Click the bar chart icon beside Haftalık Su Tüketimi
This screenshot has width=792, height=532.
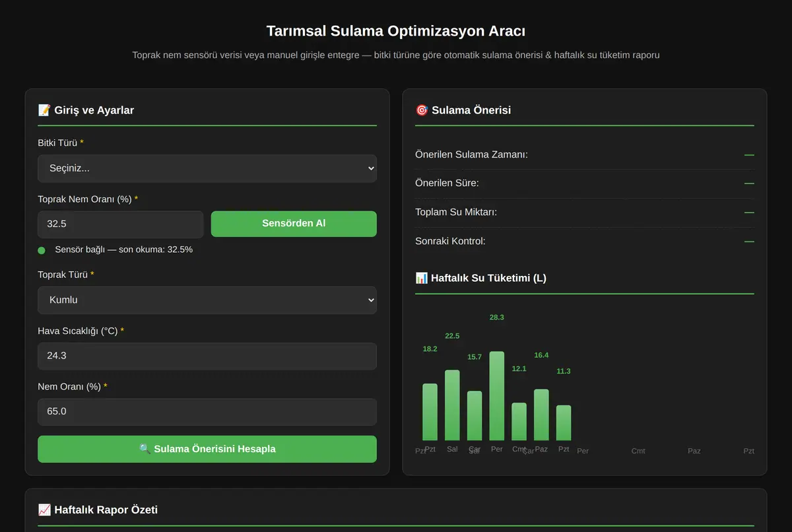tap(422, 278)
